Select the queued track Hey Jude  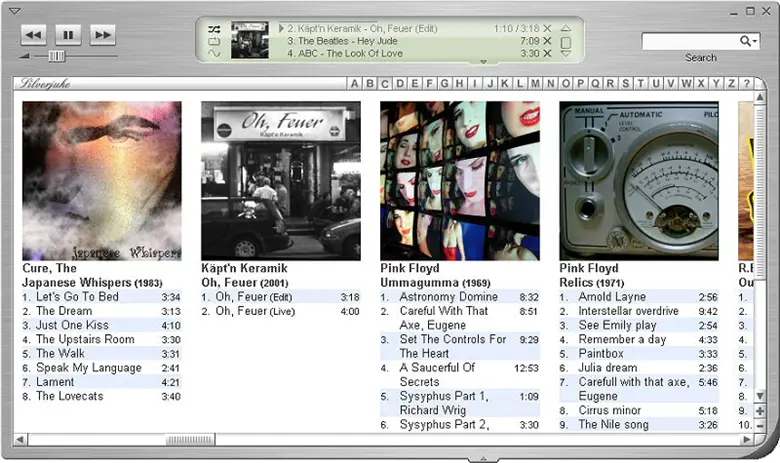point(342,41)
